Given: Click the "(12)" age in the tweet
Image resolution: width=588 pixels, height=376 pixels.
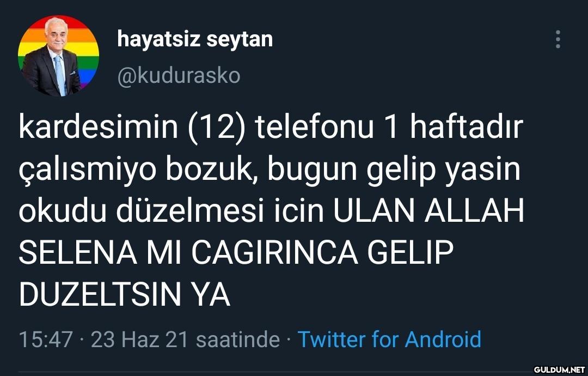Looking at the screenshot, I should click(217, 128).
